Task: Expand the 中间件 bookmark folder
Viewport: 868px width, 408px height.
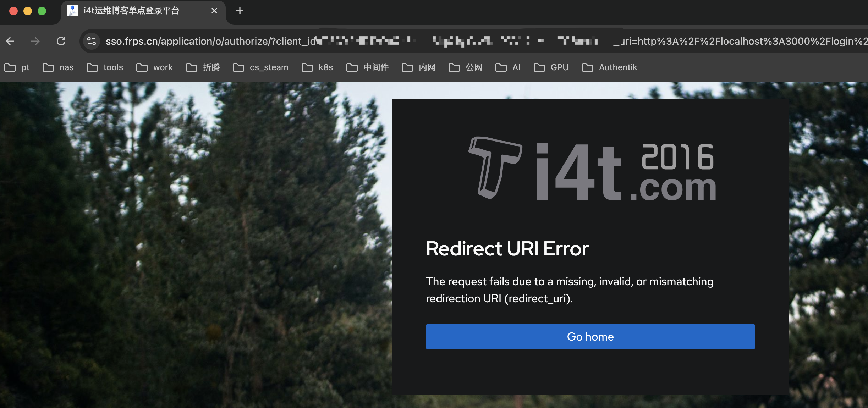Action: 368,67
